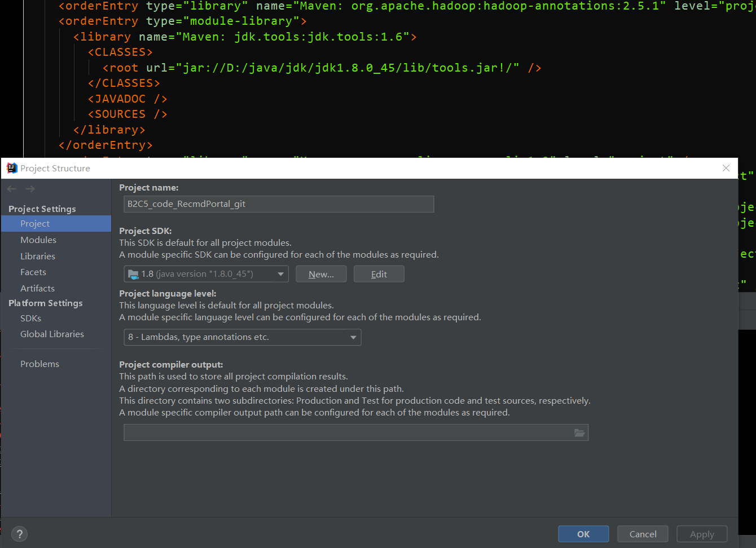The height and width of the screenshot is (548, 756).
Task: Click the New... SDK button
Action: point(321,274)
